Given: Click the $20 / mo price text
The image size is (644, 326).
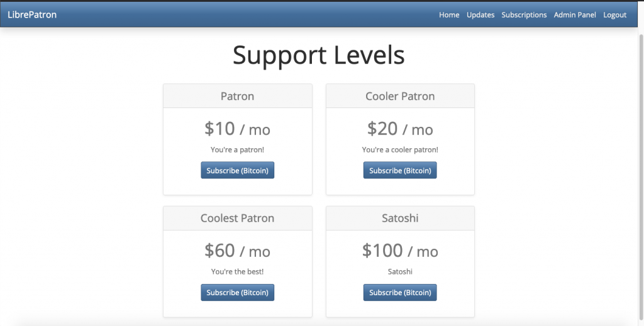Looking at the screenshot, I should point(400,129).
